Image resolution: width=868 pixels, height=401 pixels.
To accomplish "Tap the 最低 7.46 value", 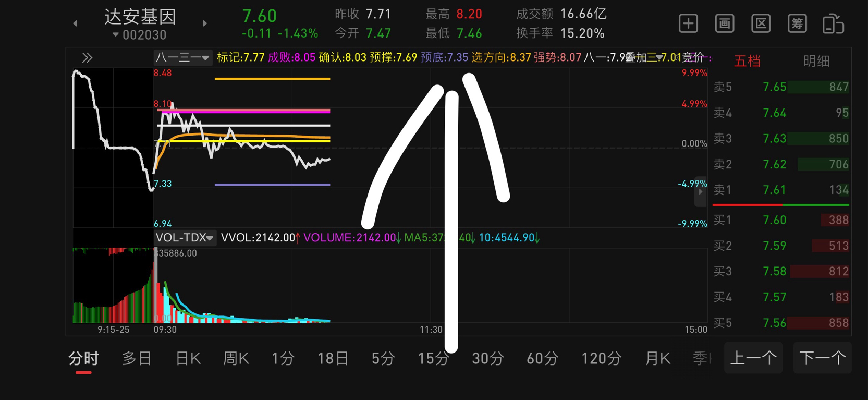I will pyautogui.click(x=469, y=33).
